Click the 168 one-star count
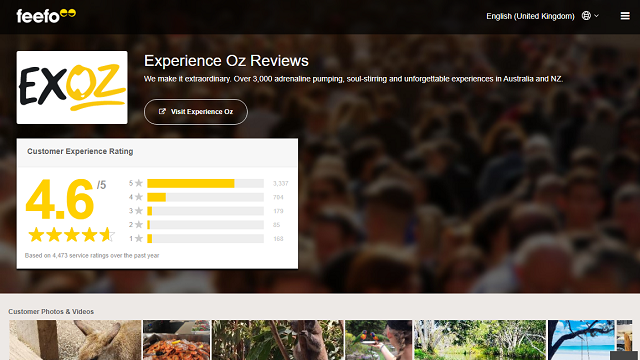The width and height of the screenshot is (640, 360). coord(278,239)
